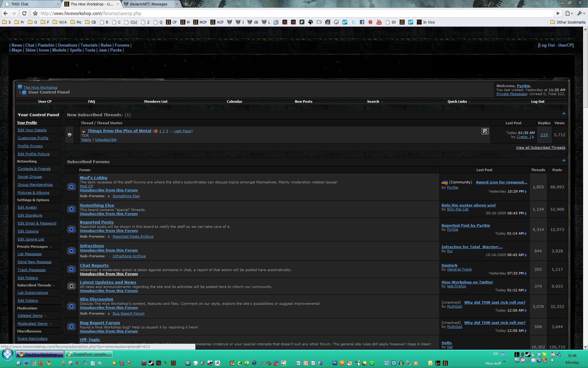
Task: Go to last post arrow by Craka_J
Action: coord(533,137)
